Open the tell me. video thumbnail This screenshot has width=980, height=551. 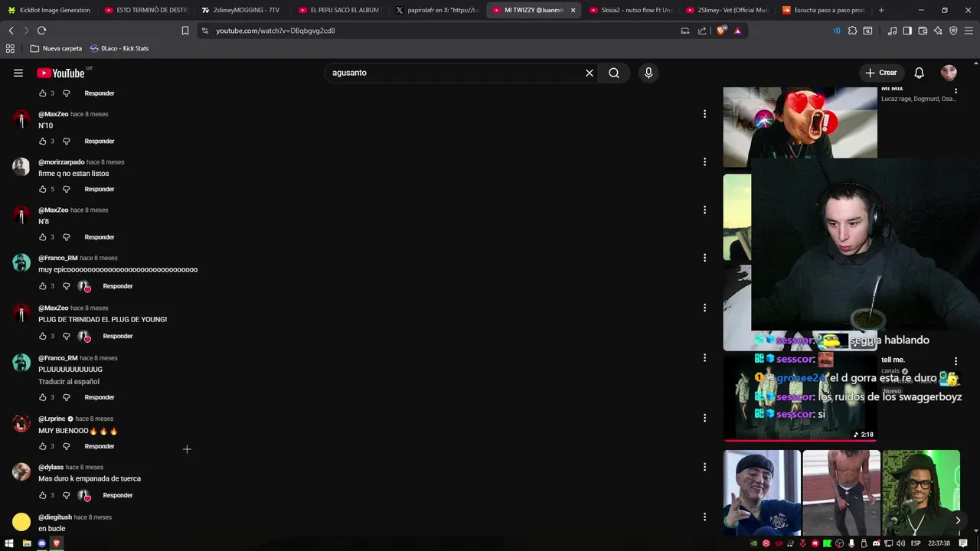[x=800, y=398]
